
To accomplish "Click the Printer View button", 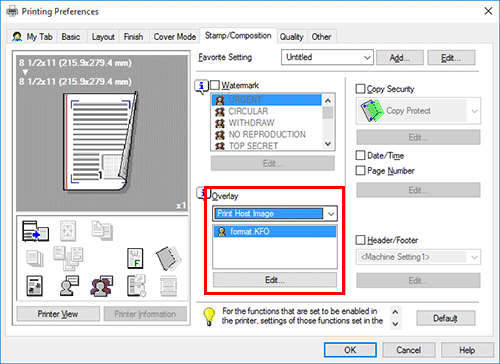I will click(58, 314).
